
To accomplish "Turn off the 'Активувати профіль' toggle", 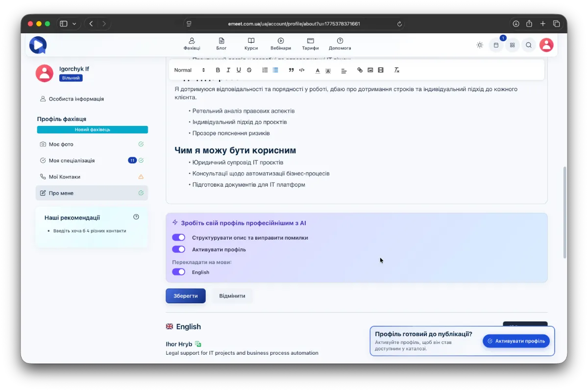I will click(x=179, y=249).
